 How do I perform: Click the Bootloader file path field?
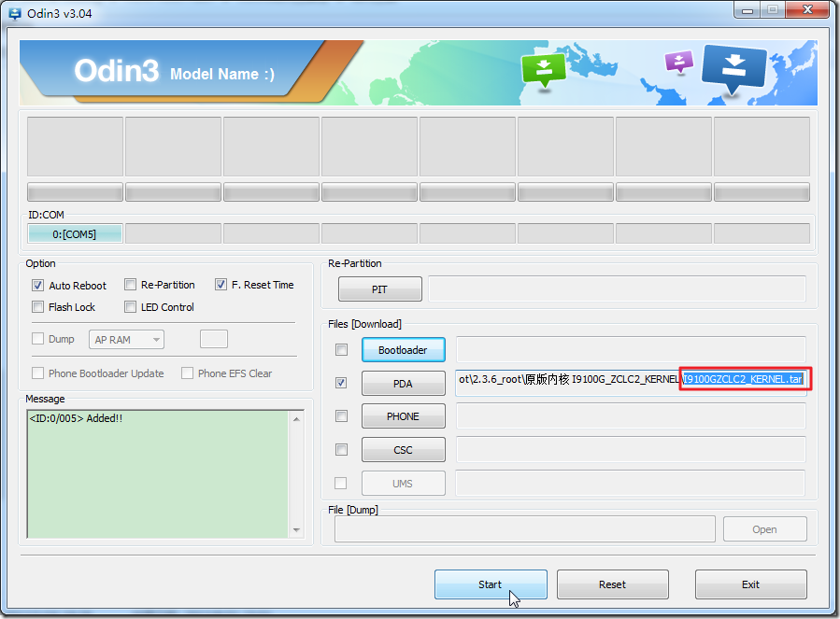[631, 350]
